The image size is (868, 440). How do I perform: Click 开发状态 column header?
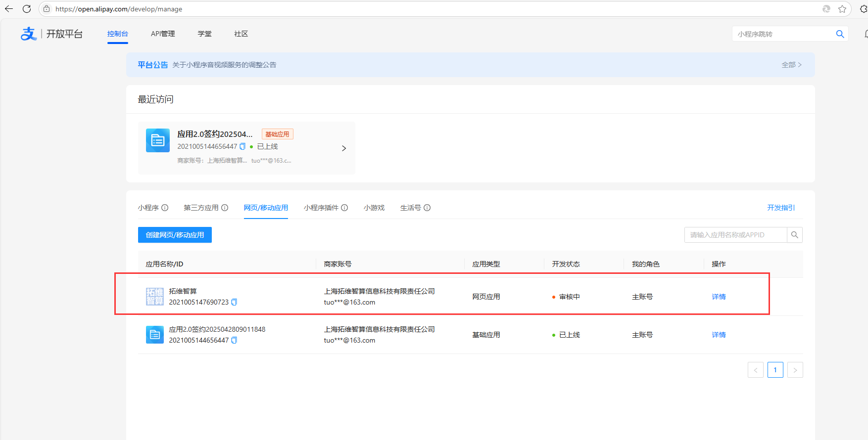click(566, 264)
